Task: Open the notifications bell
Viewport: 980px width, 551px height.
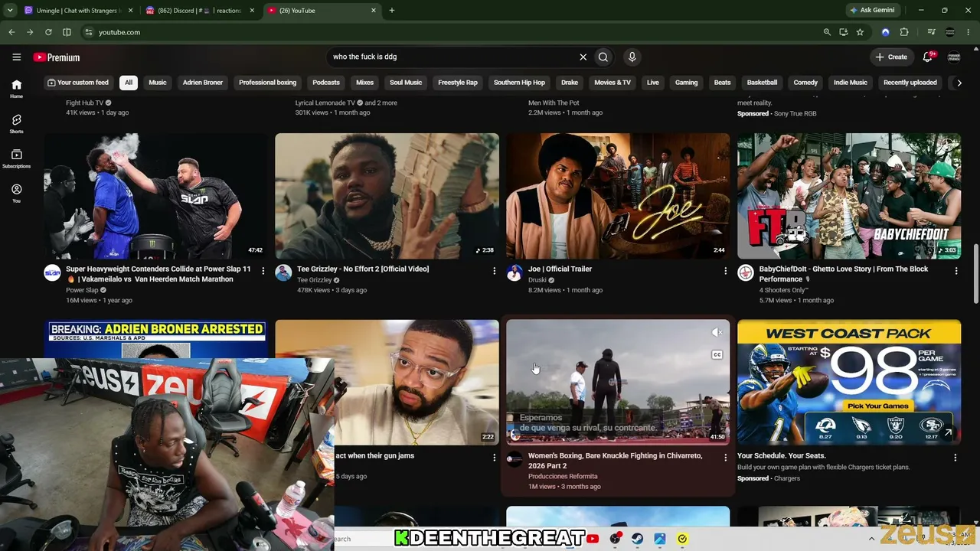Action: click(928, 57)
